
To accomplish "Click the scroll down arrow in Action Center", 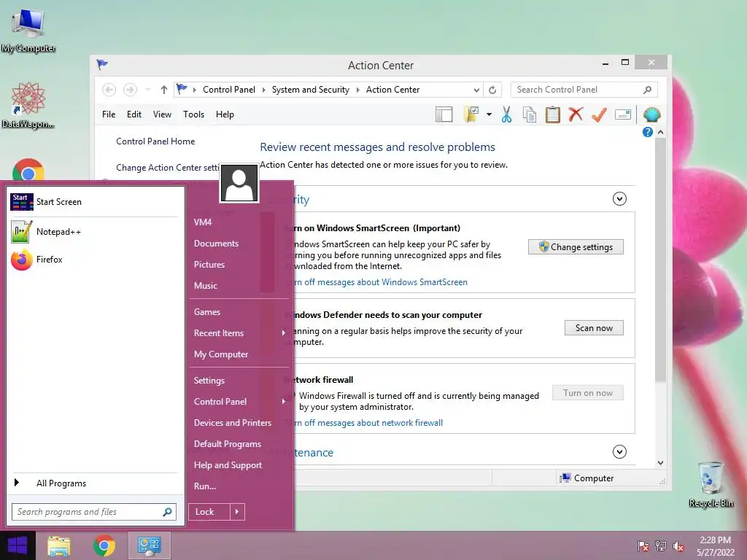I will point(660,462).
